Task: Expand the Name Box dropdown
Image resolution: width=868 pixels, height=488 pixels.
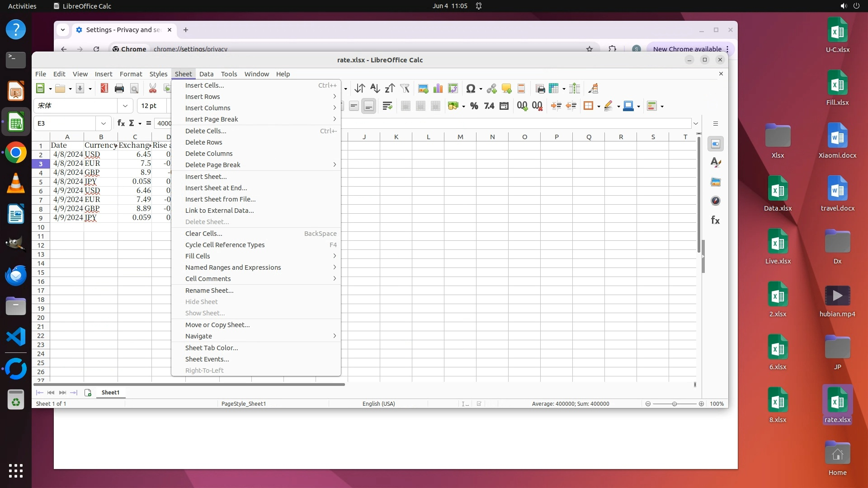Action: click(104, 123)
